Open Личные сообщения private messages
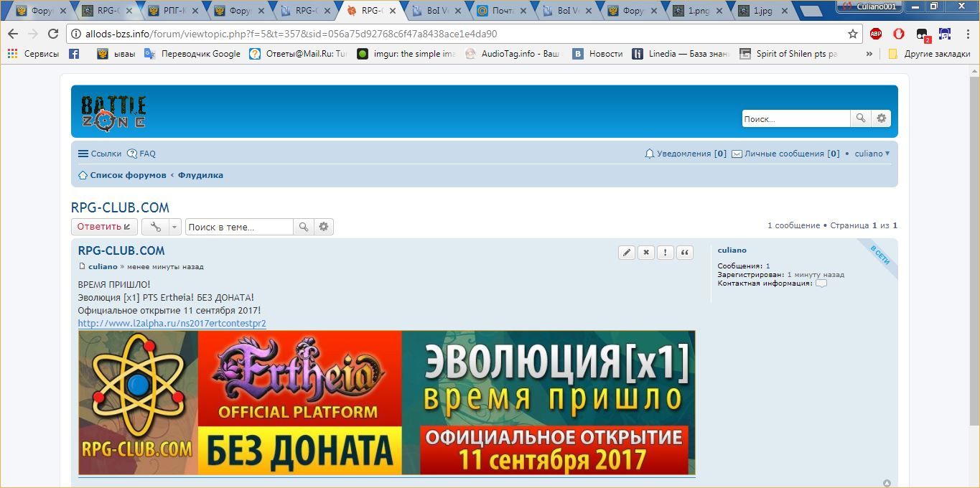Viewport: 980px width, 488px height. (x=786, y=154)
